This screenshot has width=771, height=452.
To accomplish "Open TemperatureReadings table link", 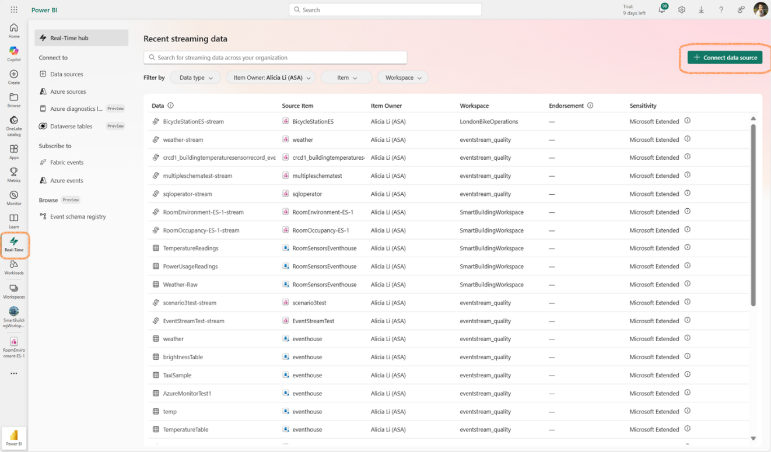I will click(x=191, y=248).
